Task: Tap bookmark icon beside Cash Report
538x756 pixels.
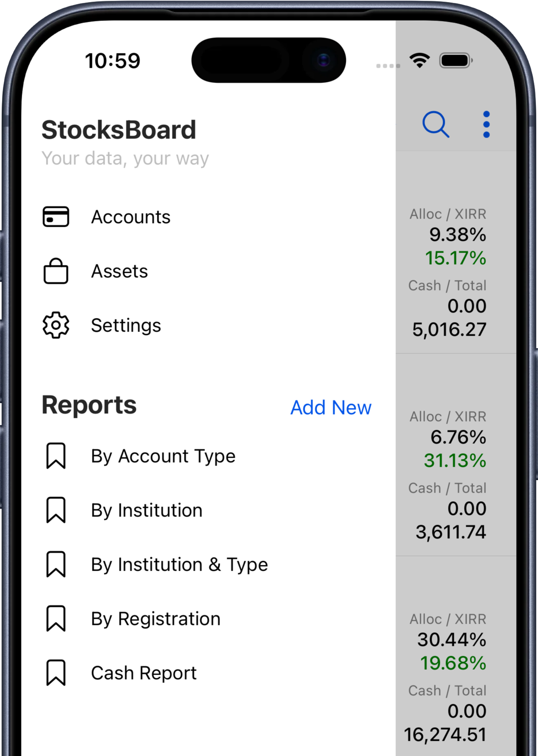Action: point(56,673)
